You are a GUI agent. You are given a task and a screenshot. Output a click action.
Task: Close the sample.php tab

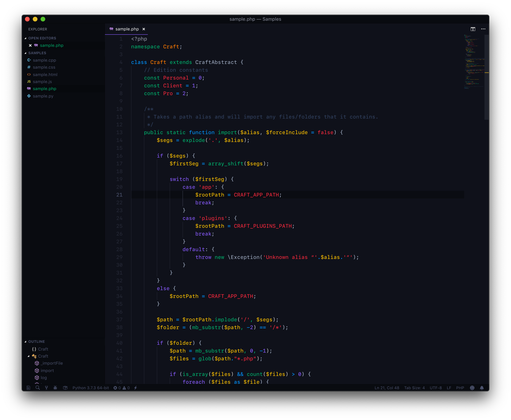point(144,29)
